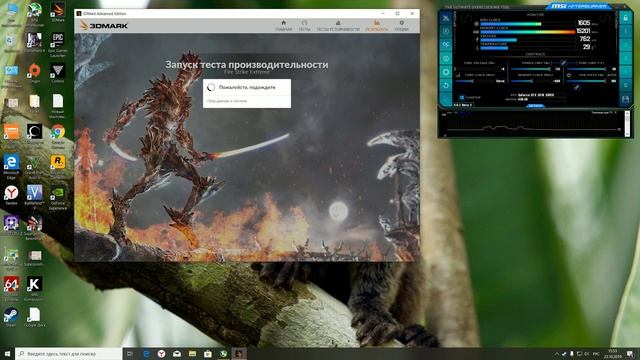
Task: Toggle the link between power and temp limits
Action: click(x=564, y=62)
